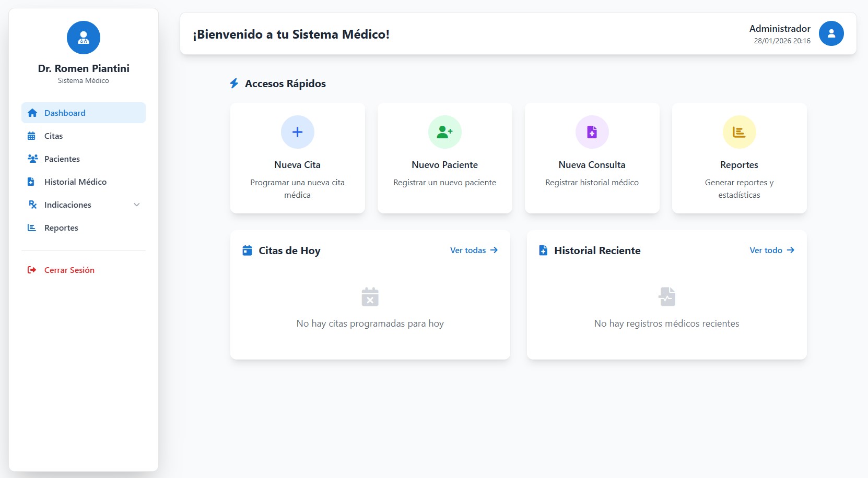Click the Dr. Romen Piantini name
868x478 pixels.
point(84,68)
